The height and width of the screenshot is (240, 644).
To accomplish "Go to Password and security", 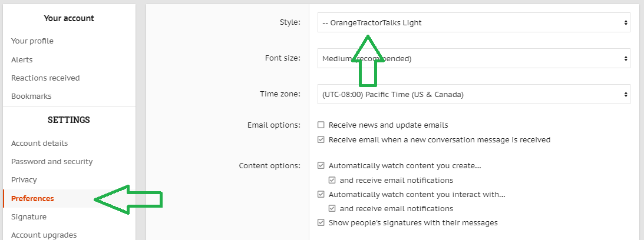I will point(52,161).
